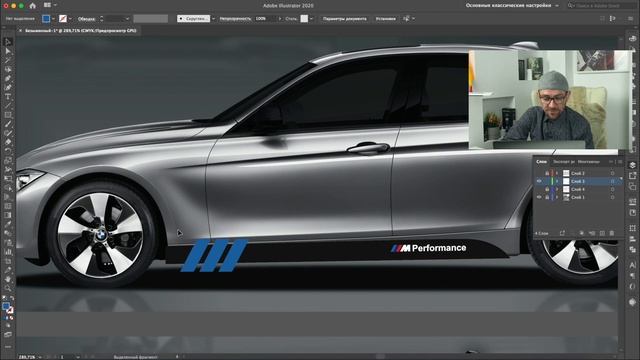This screenshot has width=640, height=360.
Task: Open Обводка stroke panel link
Action: click(x=87, y=19)
